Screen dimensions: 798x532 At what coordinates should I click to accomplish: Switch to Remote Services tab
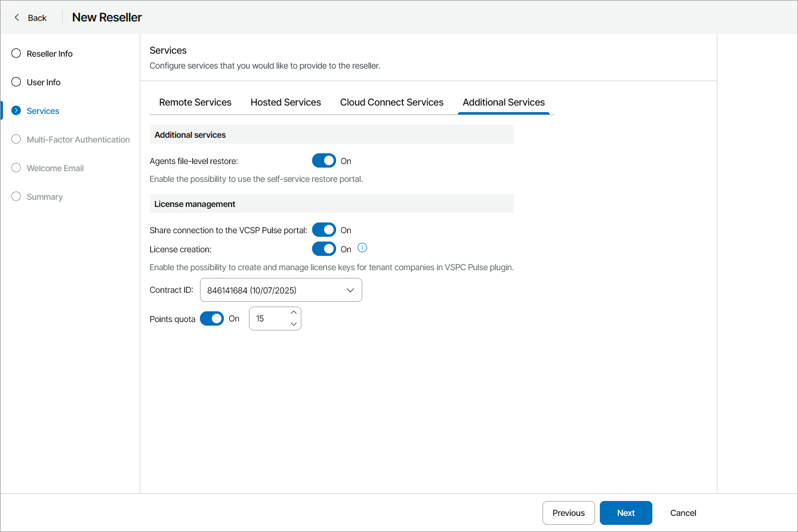(195, 103)
